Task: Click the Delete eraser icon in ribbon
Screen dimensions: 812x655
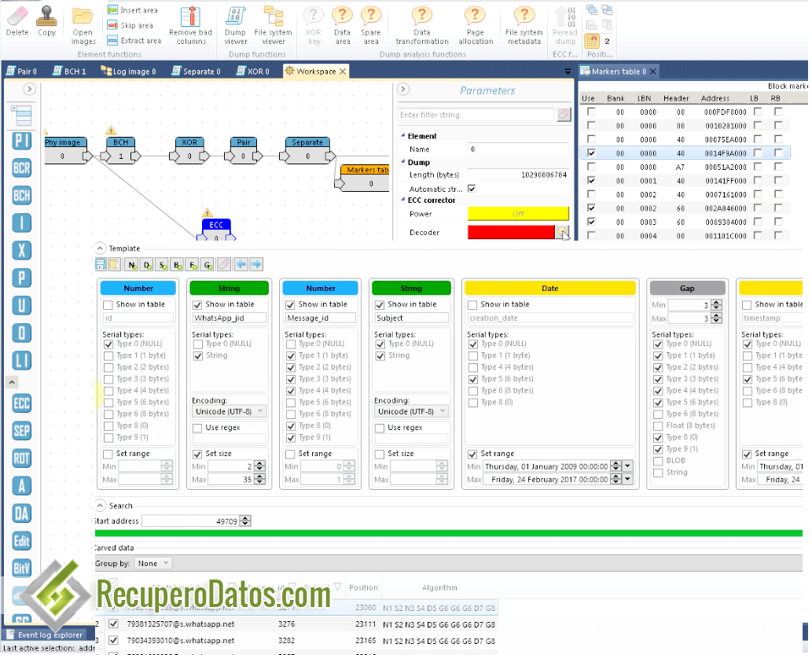Action: 17,19
